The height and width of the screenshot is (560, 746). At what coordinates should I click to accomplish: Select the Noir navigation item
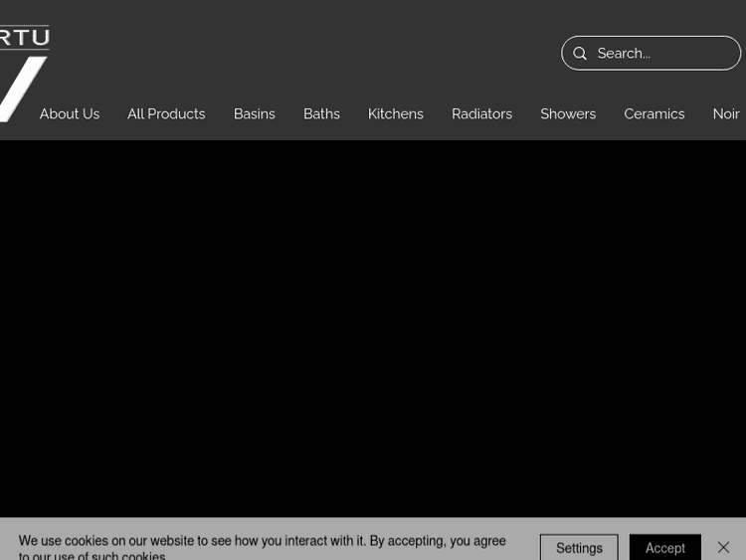click(x=726, y=114)
